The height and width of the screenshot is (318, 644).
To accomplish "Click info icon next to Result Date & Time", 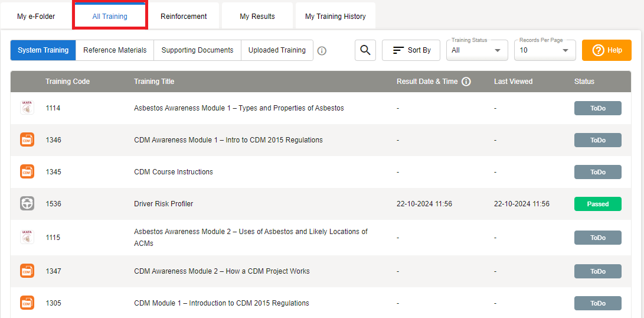I will click(x=466, y=82).
